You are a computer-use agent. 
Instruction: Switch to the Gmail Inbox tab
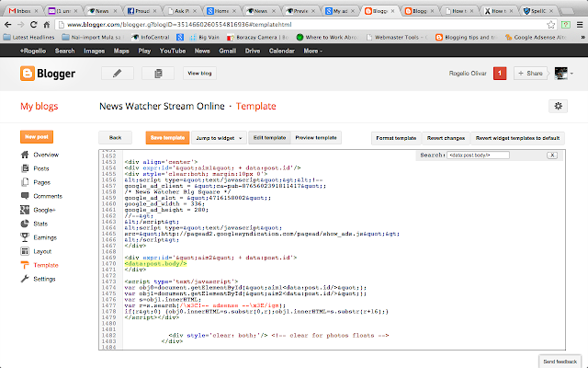click(22, 11)
